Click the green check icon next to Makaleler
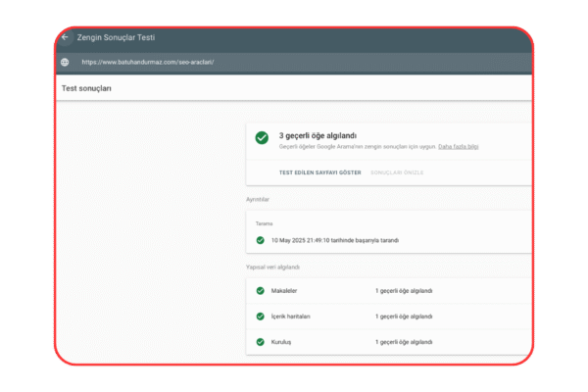Image resolution: width=588 pixels, height=392 pixels. coord(261,291)
